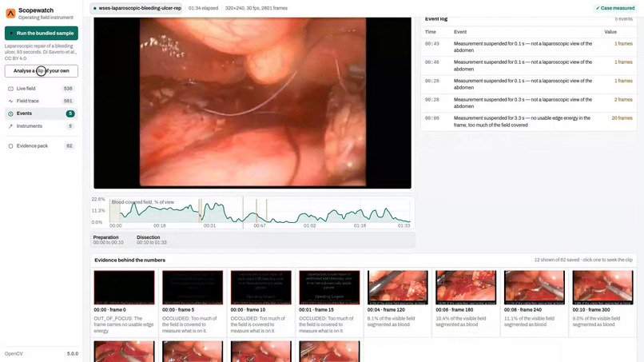Click the Scopewatch logo icon
Image resolution: width=644 pixels, height=362 pixels.
(x=10, y=13)
